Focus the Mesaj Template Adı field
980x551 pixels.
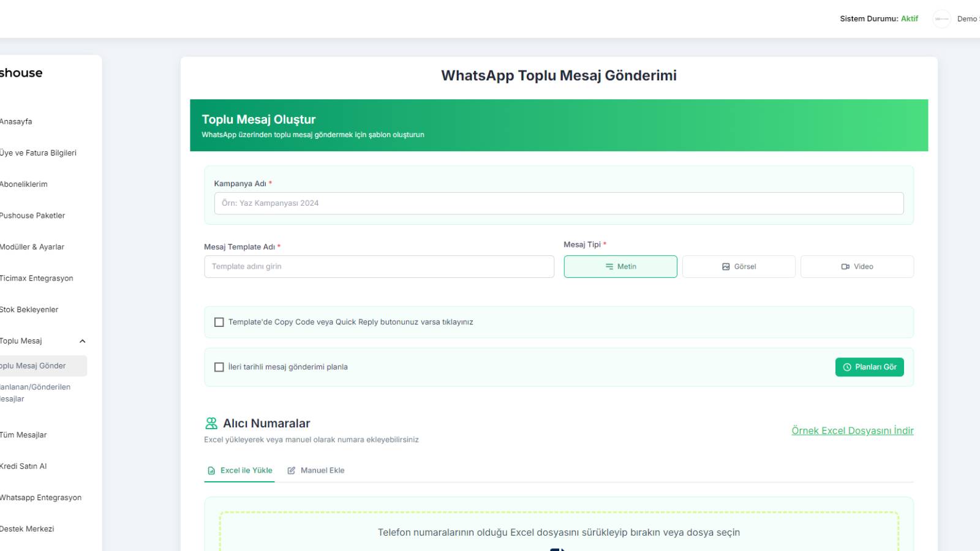379,266
